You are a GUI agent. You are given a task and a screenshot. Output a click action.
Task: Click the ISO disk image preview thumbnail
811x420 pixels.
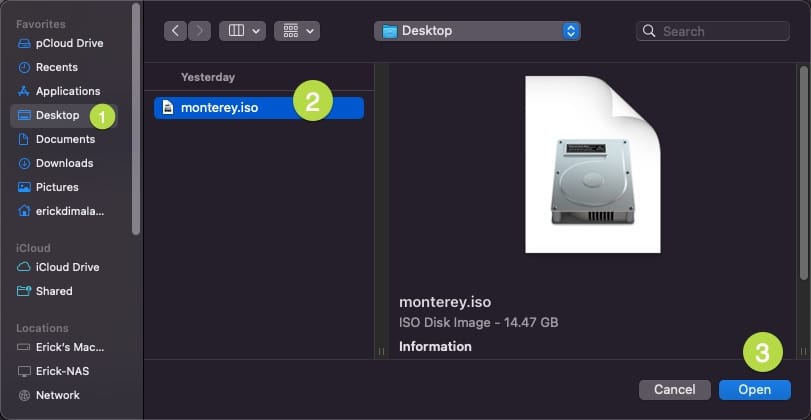(593, 164)
